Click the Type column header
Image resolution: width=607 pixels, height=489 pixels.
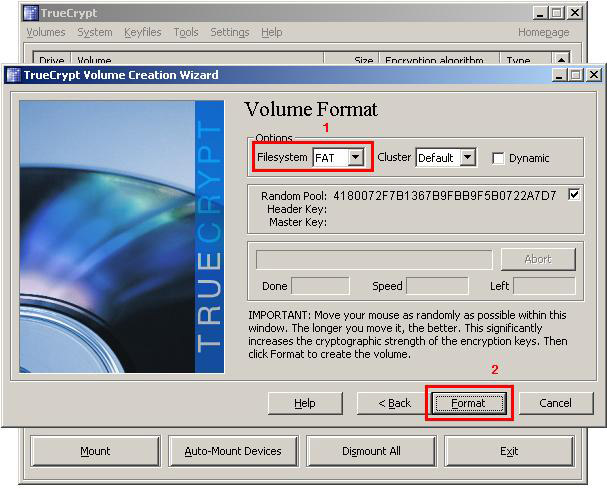click(525, 59)
